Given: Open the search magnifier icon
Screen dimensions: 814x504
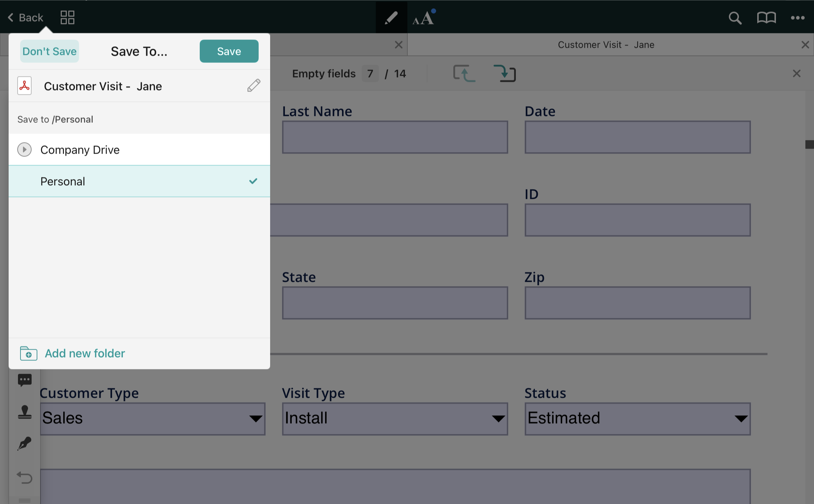Looking at the screenshot, I should pos(735,18).
